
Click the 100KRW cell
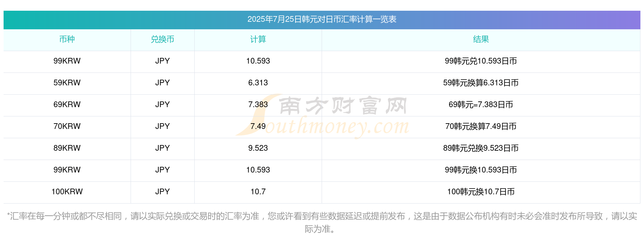point(67,192)
